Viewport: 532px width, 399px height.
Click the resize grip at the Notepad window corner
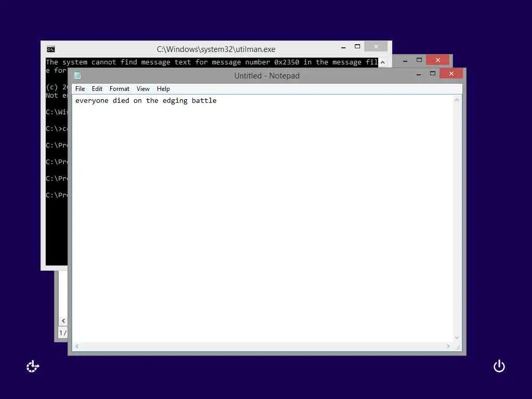coord(458,347)
